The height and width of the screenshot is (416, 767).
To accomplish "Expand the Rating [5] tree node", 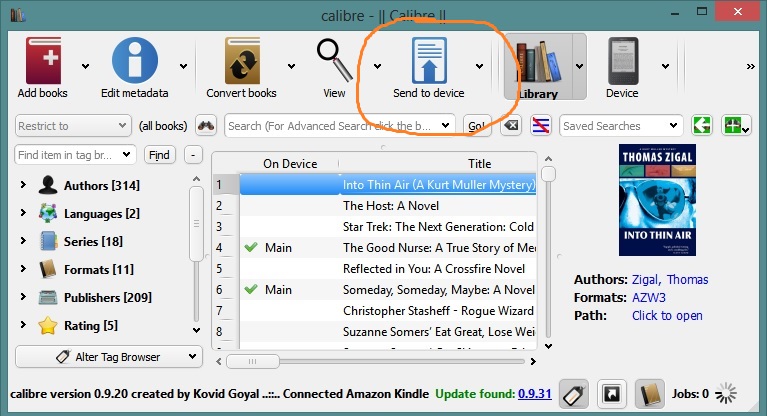I will [23, 324].
